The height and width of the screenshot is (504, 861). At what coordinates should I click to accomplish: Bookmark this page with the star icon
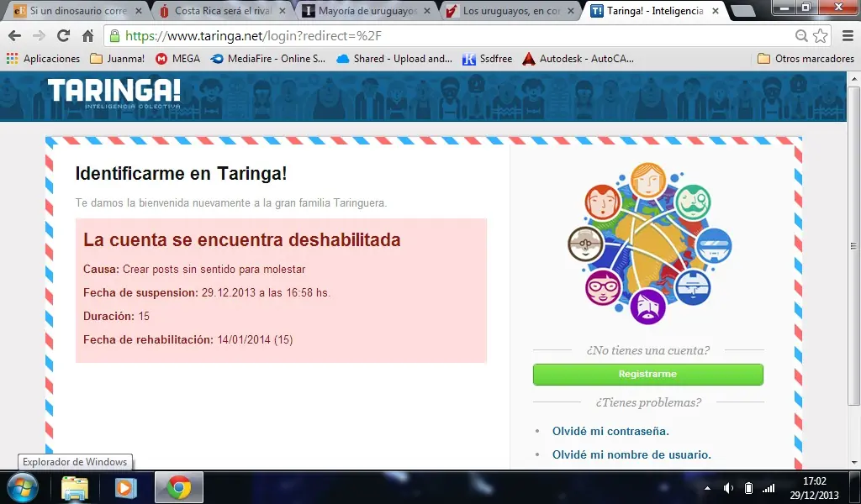pos(821,36)
